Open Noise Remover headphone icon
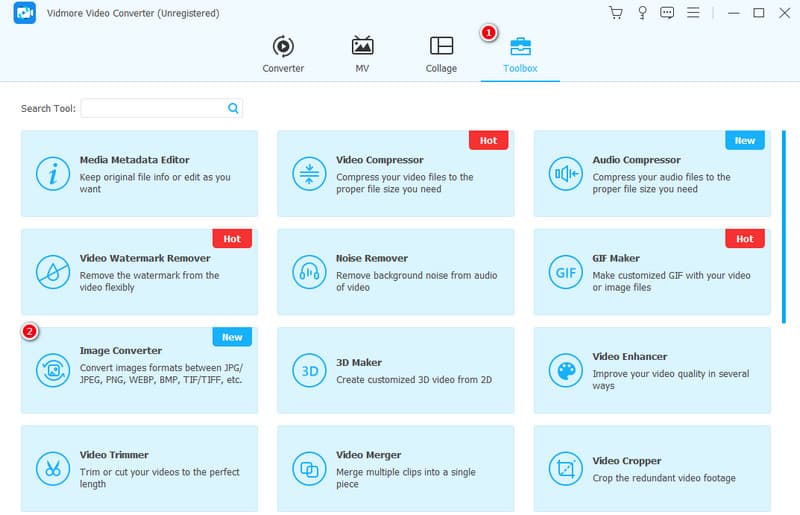Screen dimensions: 800x515 [307, 271]
